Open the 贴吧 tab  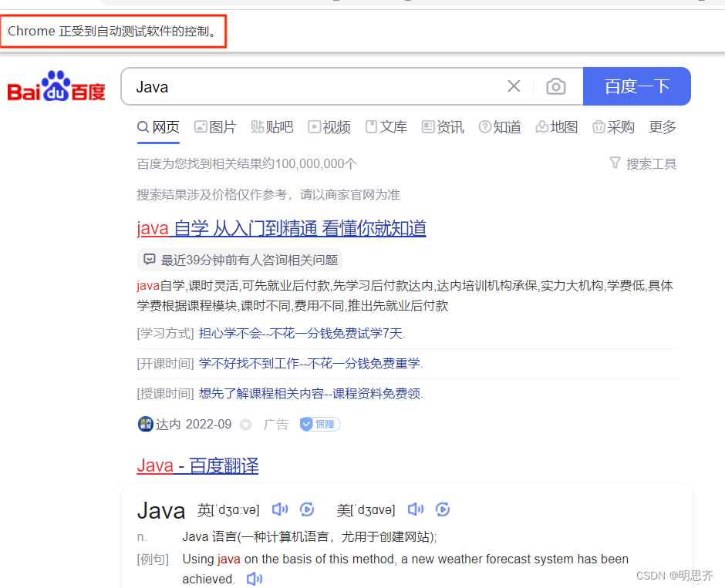(271, 127)
